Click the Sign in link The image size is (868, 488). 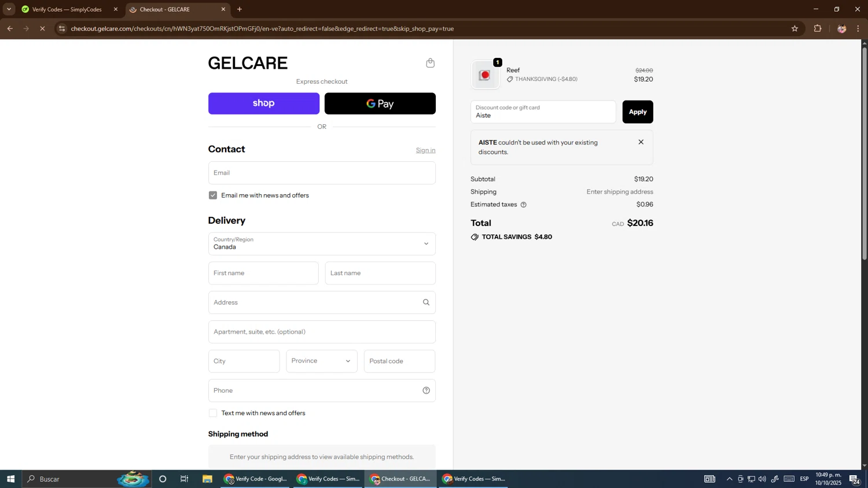coord(425,150)
